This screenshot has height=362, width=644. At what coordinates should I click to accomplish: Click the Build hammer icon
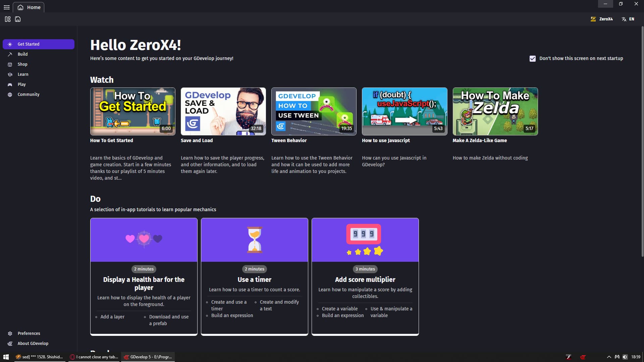coord(10,54)
